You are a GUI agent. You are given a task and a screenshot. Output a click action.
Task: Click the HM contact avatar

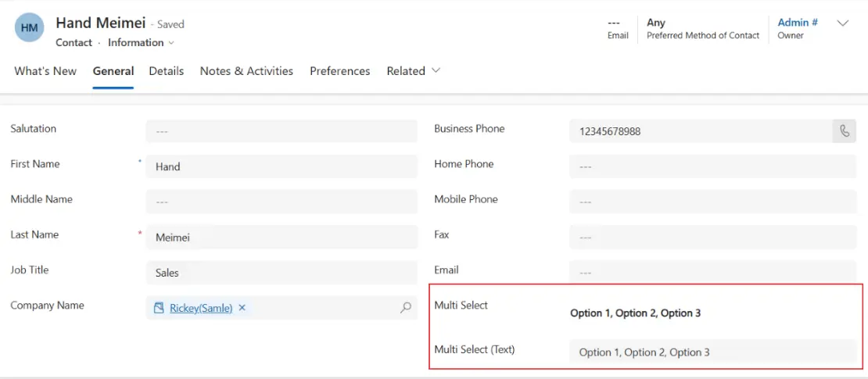click(30, 27)
